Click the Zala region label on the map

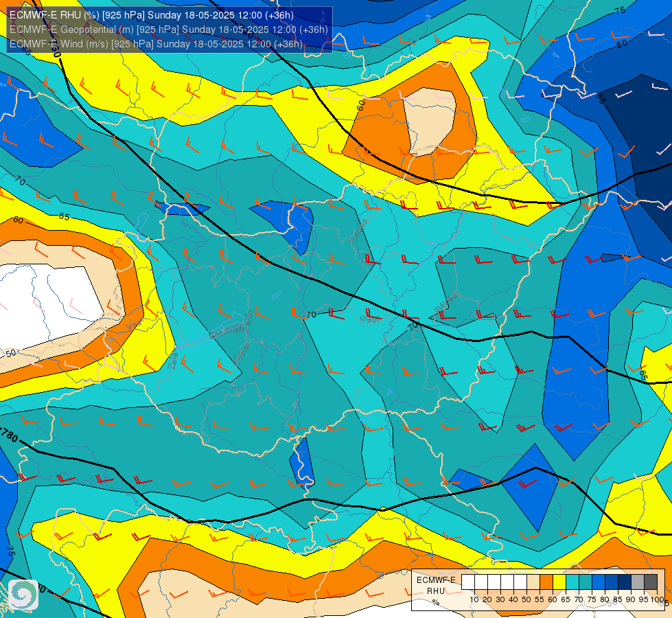(173, 360)
